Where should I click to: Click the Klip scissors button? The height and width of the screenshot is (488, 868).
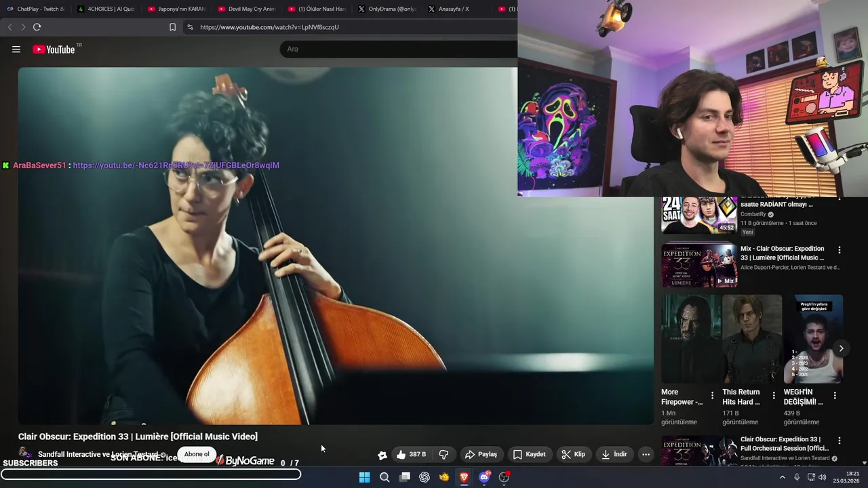(x=574, y=454)
